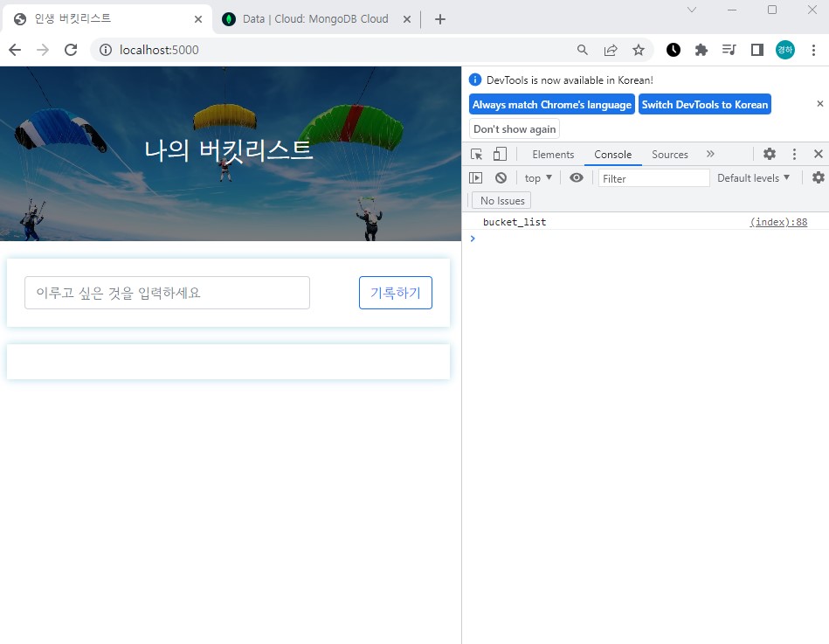Screen dimensions: 829x644
Task: Open the (index):88 source link
Action: click(x=778, y=222)
